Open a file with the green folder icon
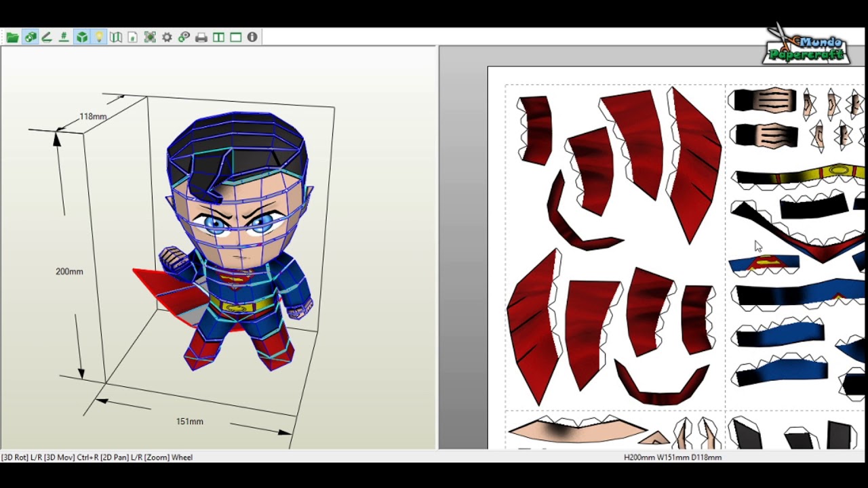Screen dimensions: 868x488 12,37
